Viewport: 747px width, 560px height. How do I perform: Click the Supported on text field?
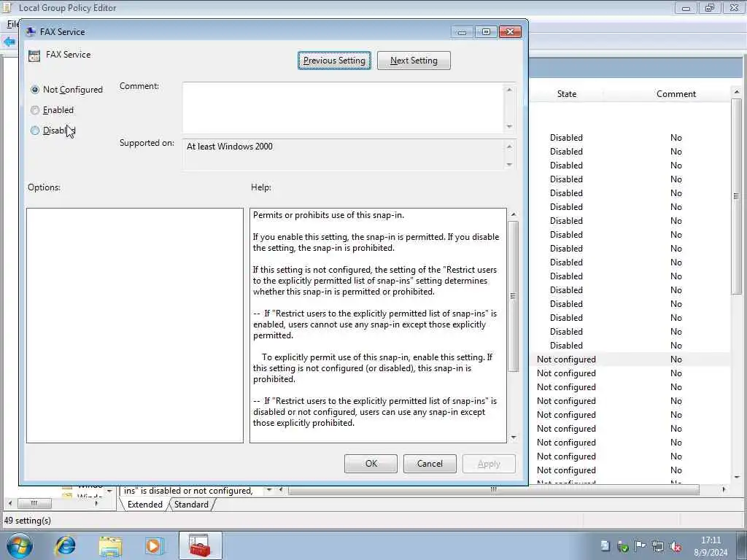point(343,155)
